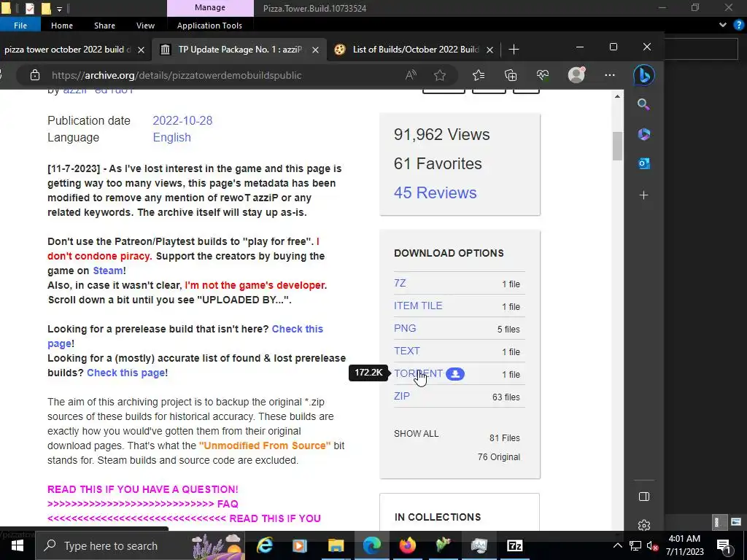
Task: Open Windows Start menu
Action: click(x=17, y=545)
